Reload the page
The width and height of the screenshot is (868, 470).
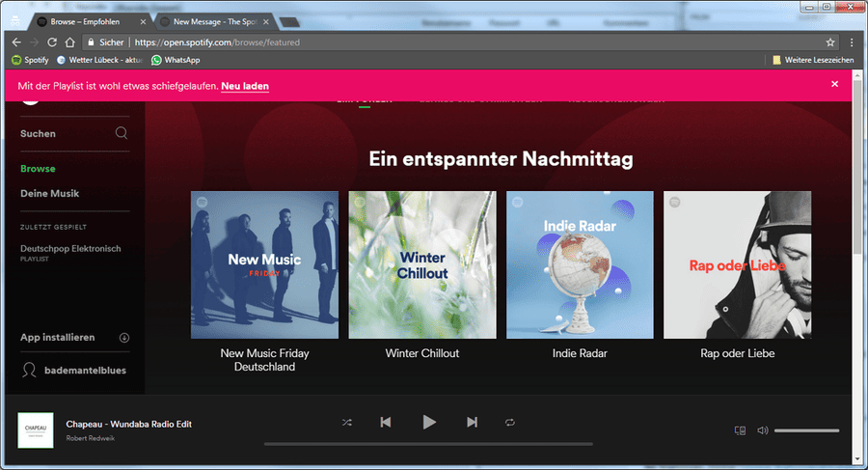point(52,42)
